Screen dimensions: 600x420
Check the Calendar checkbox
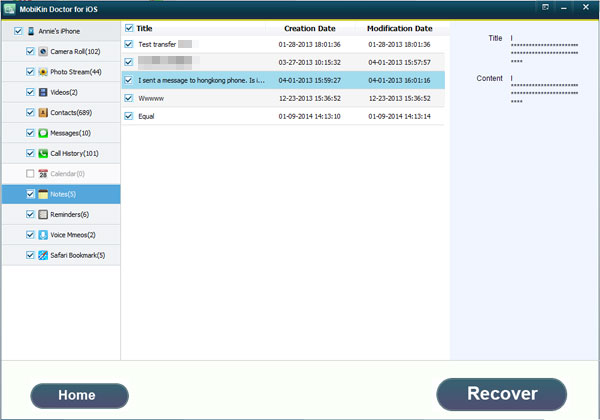[x=30, y=174]
